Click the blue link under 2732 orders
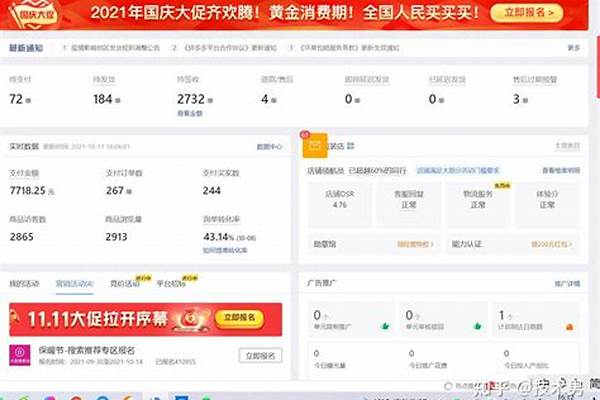 point(190,113)
